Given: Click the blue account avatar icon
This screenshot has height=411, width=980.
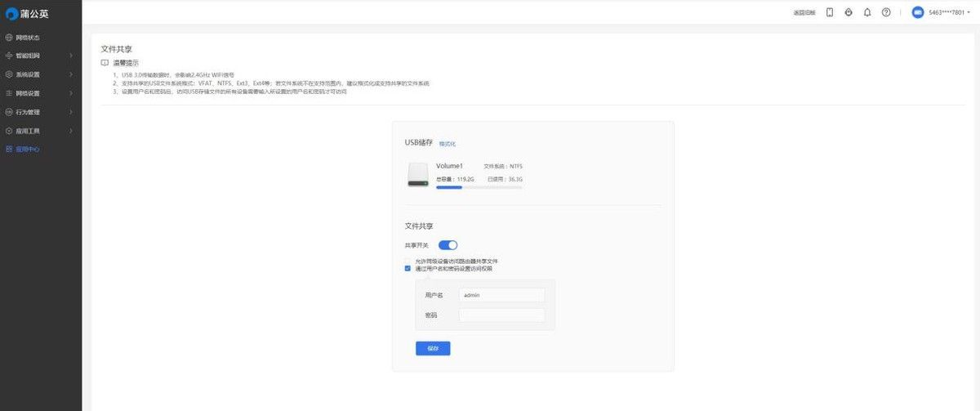Looking at the screenshot, I should 917,12.
